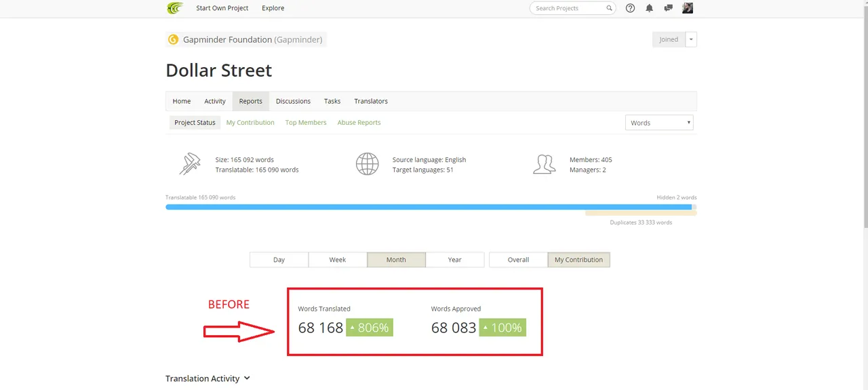This screenshot has width=868, height=390.
Task: Select the Year period toggle
Action: pyautogui.click(x=455, y=260)
